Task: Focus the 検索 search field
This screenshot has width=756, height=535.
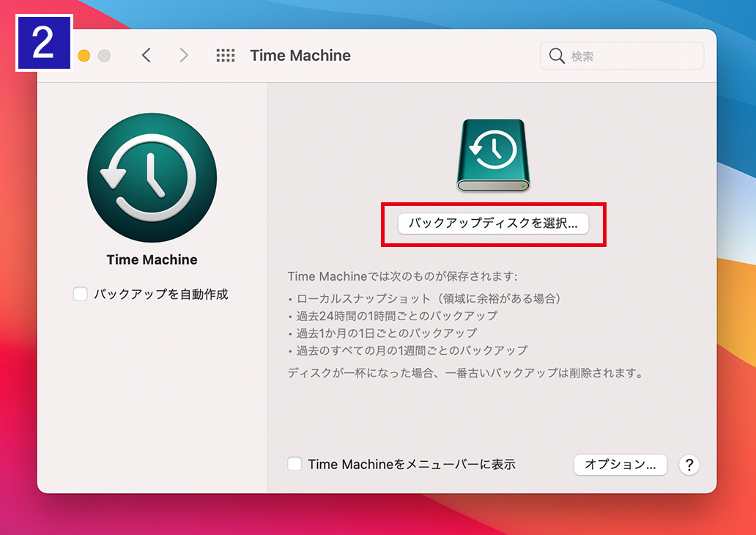Action: point(622,56)
